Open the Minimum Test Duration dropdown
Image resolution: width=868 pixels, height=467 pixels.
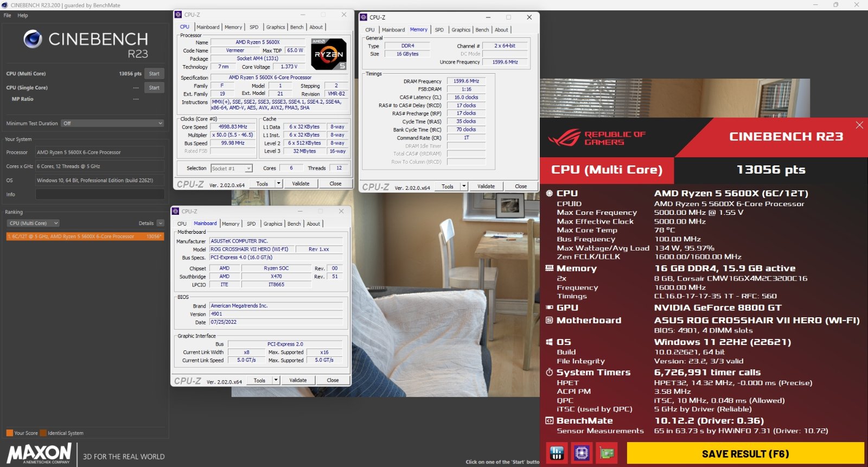pyautogui.click(x=112, y=124)
